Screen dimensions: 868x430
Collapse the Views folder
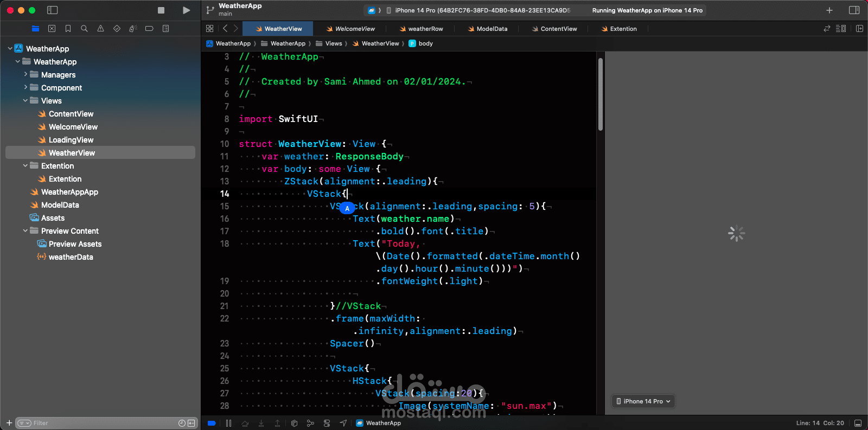25,101
